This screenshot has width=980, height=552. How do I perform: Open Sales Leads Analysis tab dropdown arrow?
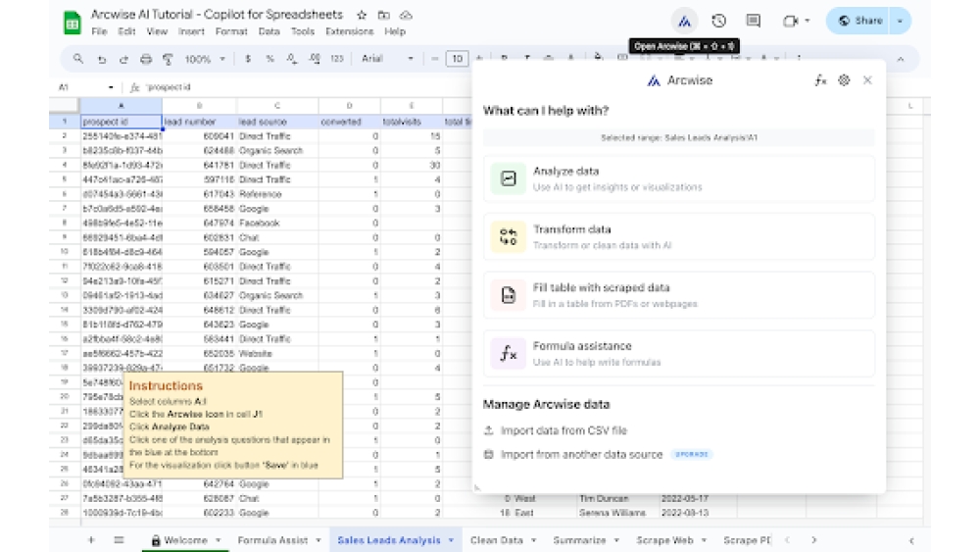coord(451,540)
